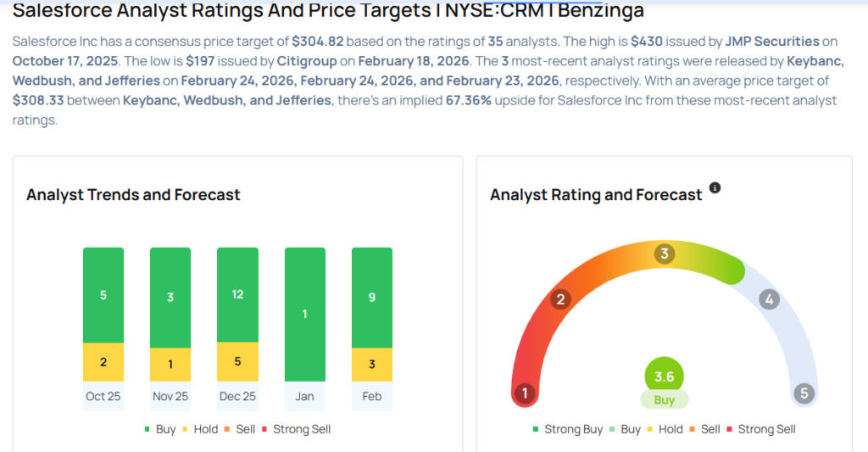Viewport: 868px width, 452px height.
Task: Toggle the Sell legend item in trends chart
Action: 240,429
